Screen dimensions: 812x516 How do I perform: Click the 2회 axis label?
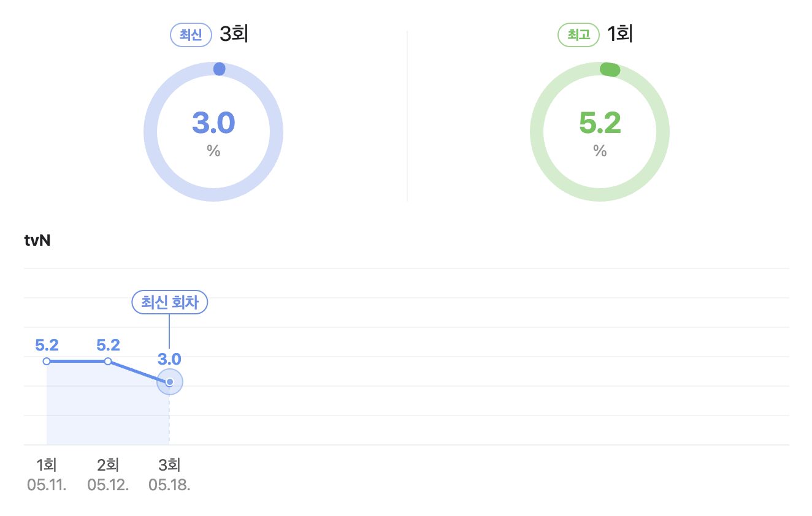[x=108, y=465]
